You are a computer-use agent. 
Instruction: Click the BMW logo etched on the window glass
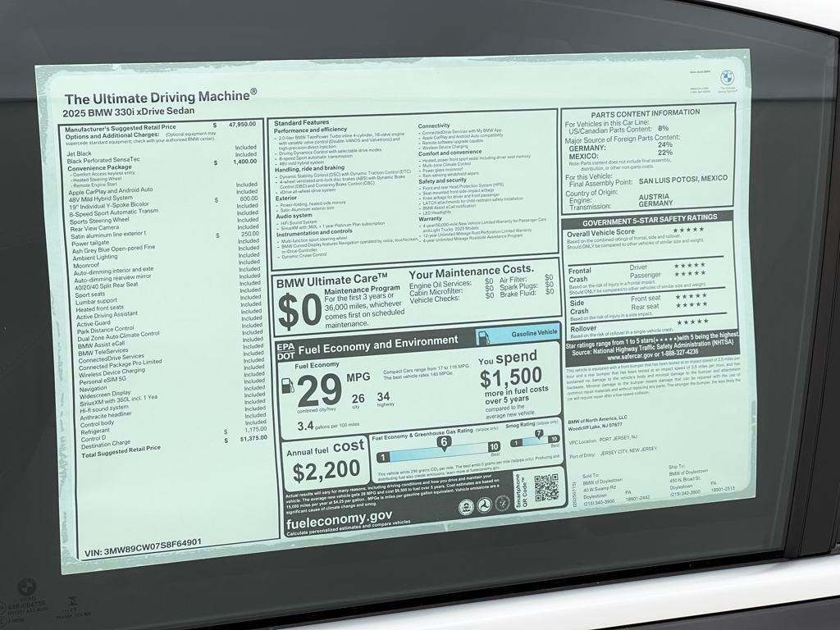tap(26, 587)
